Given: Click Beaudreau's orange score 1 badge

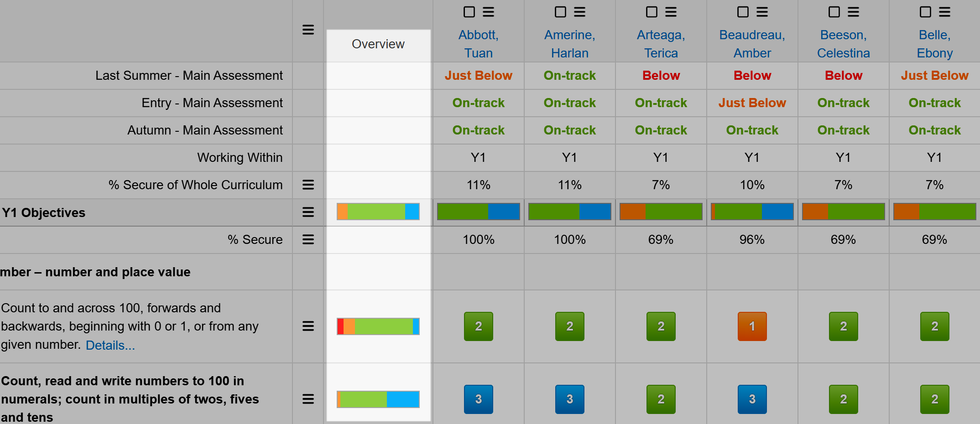Looking at the screenshot, I should click(752, 326).
